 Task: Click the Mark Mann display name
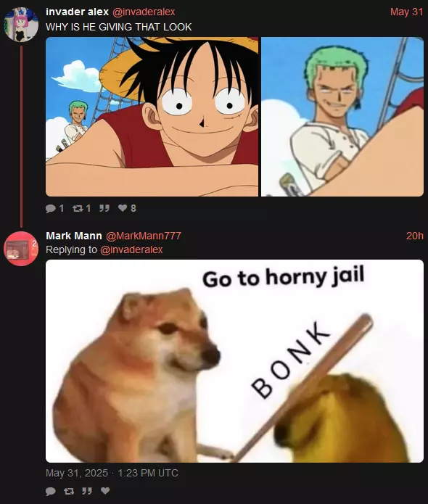coord(74,236)
